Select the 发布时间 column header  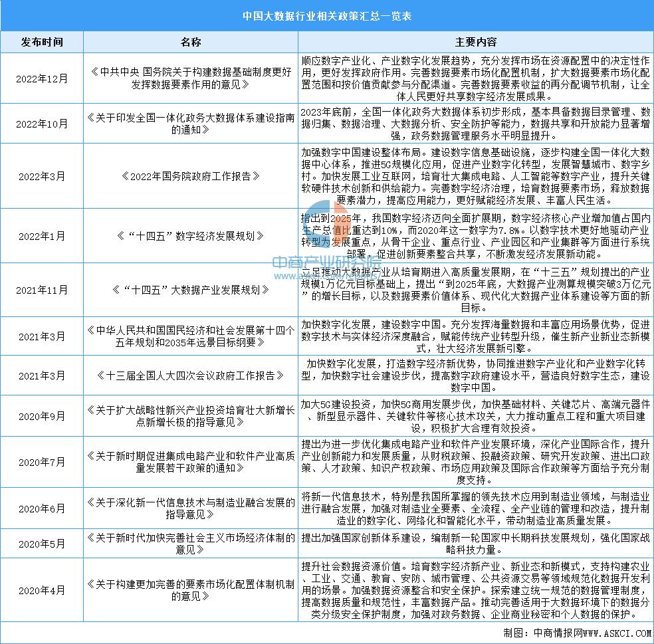click(x=42, y=41)
